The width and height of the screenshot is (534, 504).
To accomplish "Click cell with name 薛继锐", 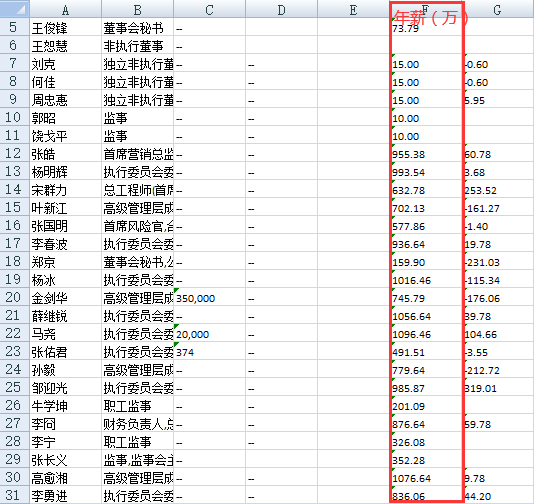I will [x=65, y=315].
